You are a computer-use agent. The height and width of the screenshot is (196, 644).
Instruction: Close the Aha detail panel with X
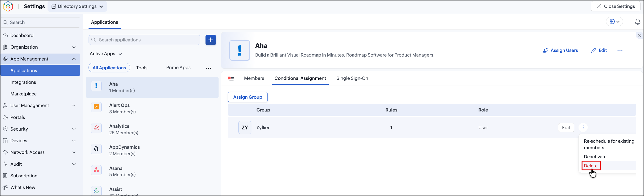(639, 35)
